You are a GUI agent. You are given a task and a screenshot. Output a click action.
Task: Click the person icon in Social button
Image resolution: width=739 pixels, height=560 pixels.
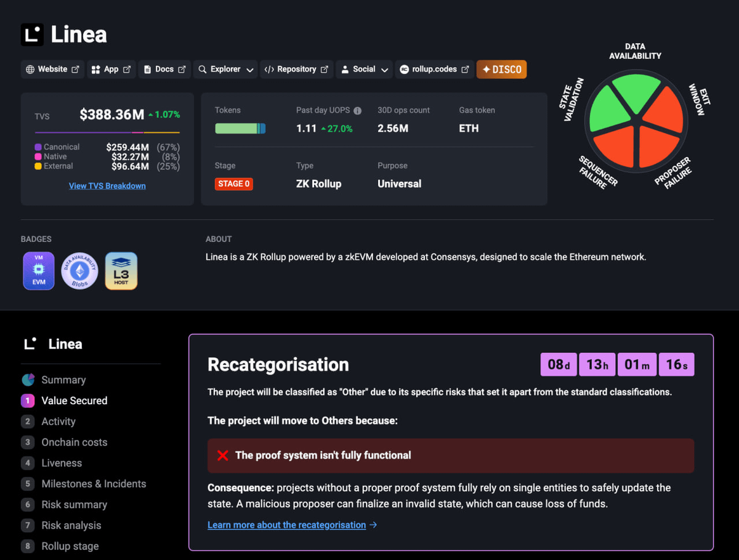345,70
